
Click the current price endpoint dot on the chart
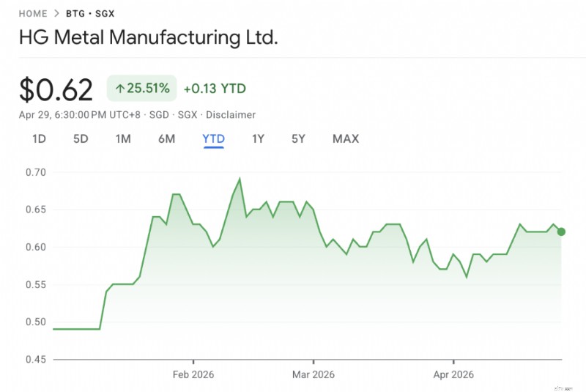(561, 232)
